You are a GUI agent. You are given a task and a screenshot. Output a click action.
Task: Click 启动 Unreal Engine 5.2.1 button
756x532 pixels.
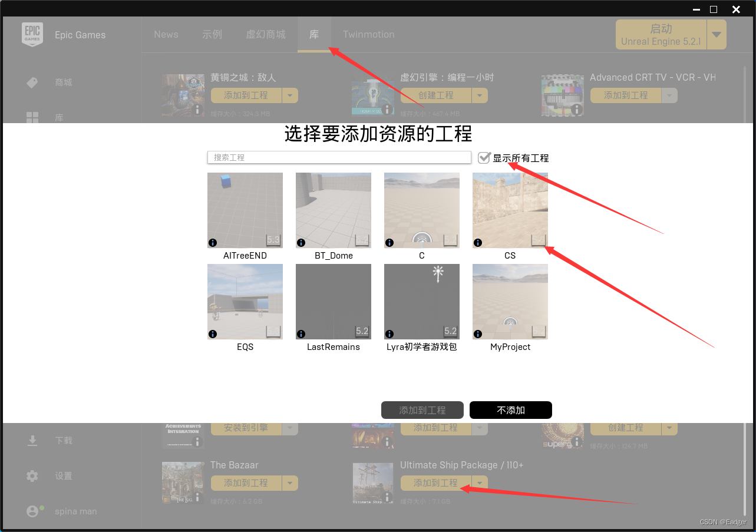pos(661,35)
